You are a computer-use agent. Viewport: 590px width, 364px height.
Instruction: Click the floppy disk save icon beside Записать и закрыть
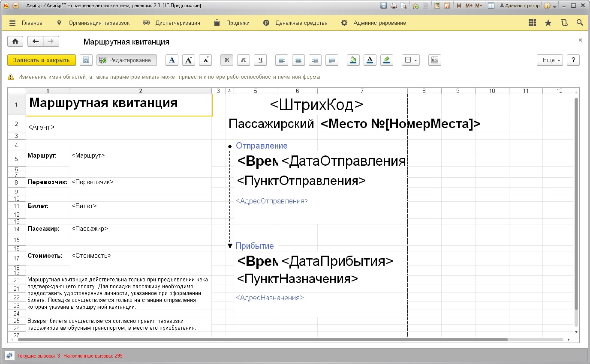(x=86, y=60)
